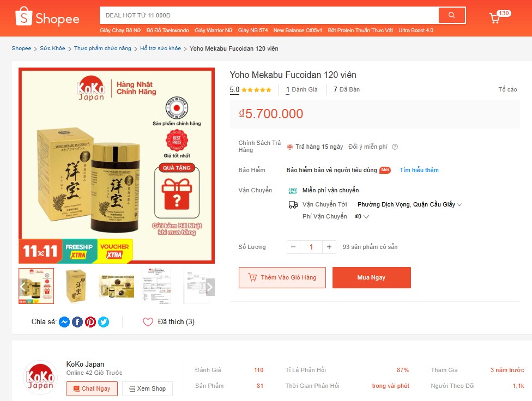Toggle the heart Đã thích favorite
This screenshot has width=532, height=401.
click(148, 321)
